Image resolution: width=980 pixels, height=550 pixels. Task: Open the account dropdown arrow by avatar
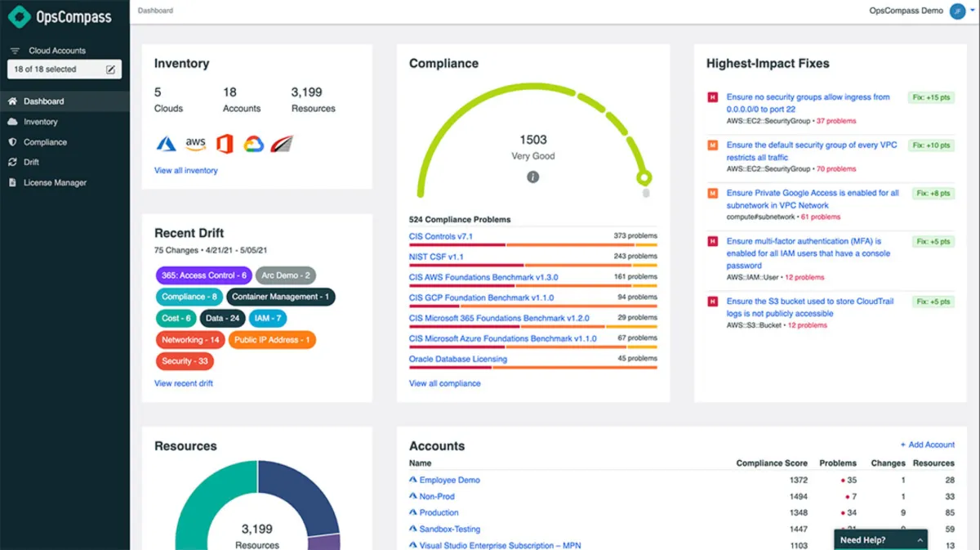tap(973, 11)
